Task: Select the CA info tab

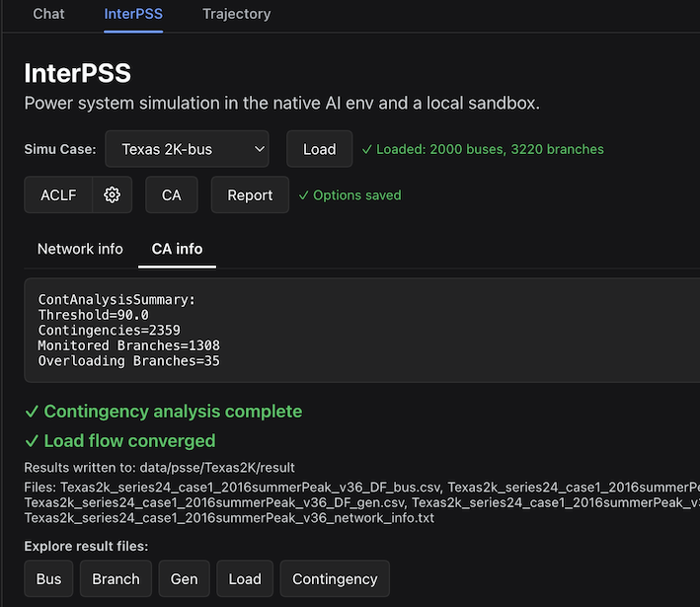Action: [177, 249]
